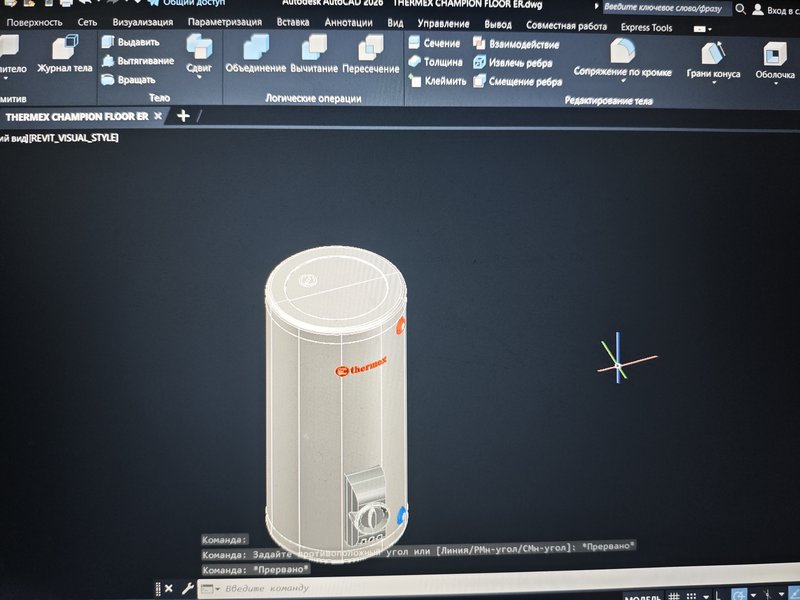Apply the Вычитание subtract operation
The width and height of the screenshot is (800, 600).
(x=314, y=54)
